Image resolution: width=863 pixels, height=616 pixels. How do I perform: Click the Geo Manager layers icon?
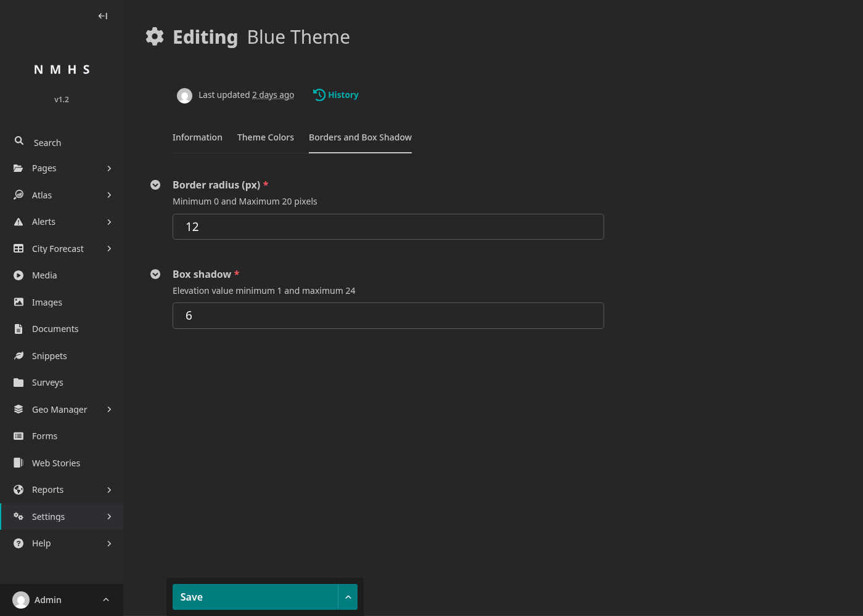coord(18,409)
